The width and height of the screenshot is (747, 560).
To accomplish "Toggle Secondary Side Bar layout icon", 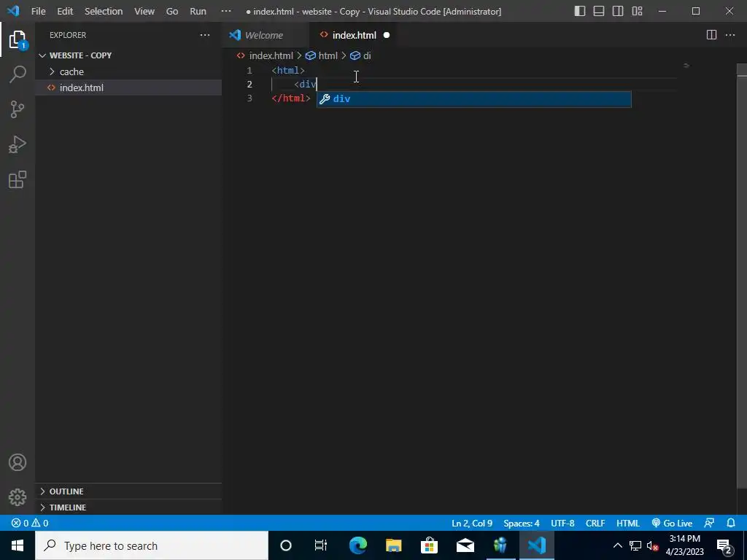I will pyautogui.click(x=618, y=11).
